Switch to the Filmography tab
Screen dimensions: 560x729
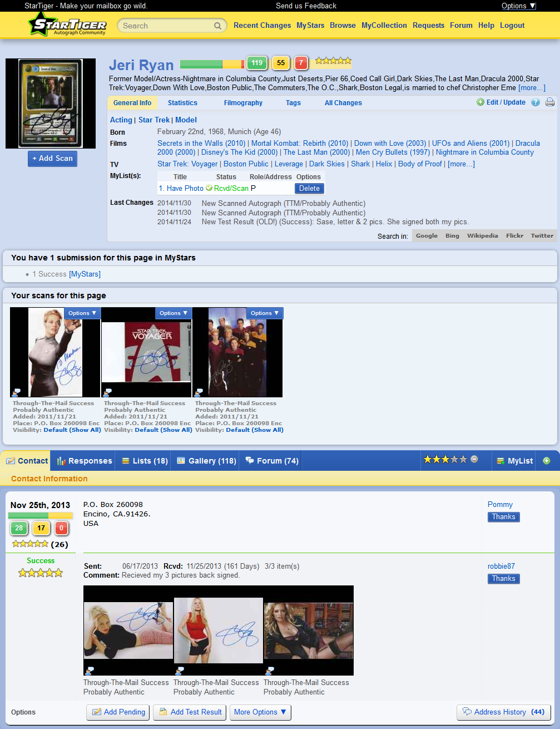[x=243, y=103]
